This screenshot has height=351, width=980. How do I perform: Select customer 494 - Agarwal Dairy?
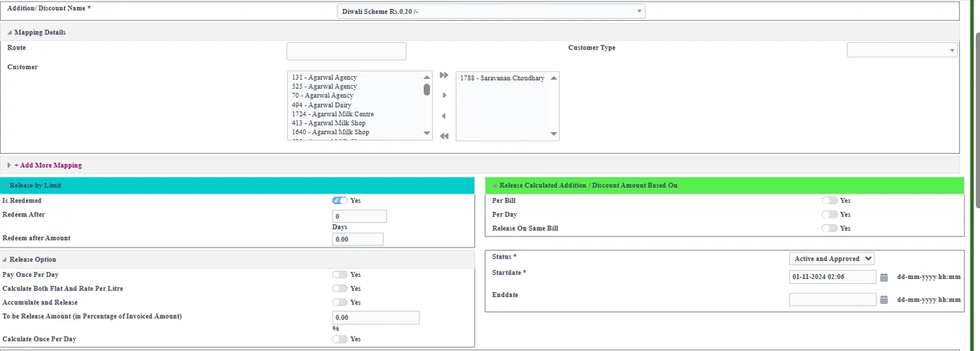[321, 105]
